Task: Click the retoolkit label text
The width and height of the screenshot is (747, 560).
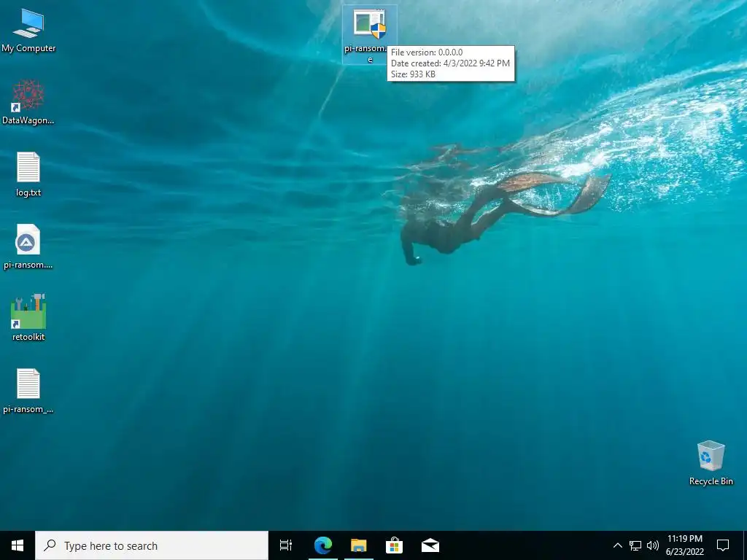Action: [28, 337]
